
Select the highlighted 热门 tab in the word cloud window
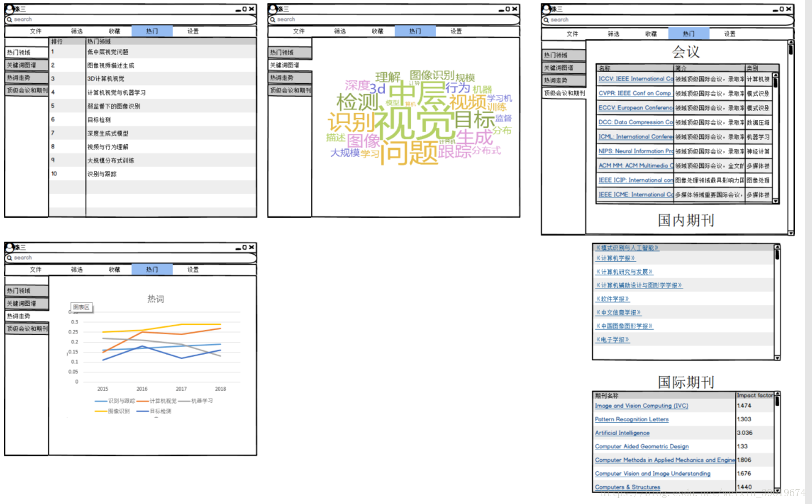[415, 31]
